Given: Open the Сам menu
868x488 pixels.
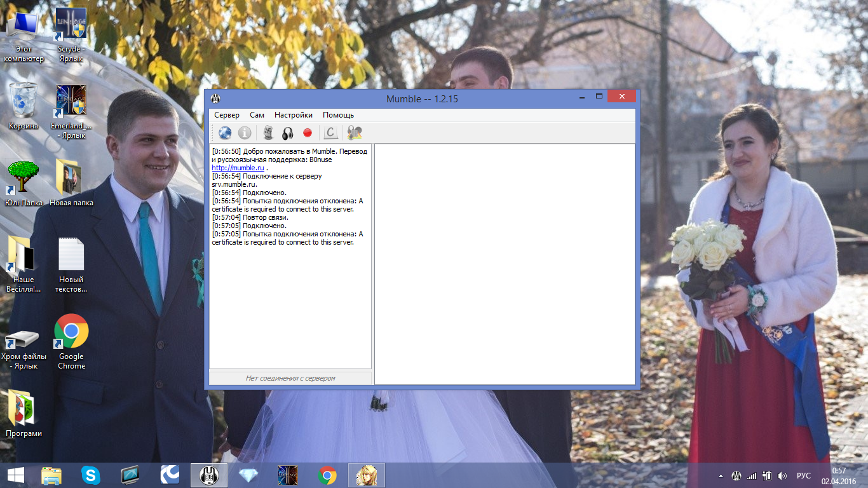Looking at the screenshot, I should (x=257, y=115).
